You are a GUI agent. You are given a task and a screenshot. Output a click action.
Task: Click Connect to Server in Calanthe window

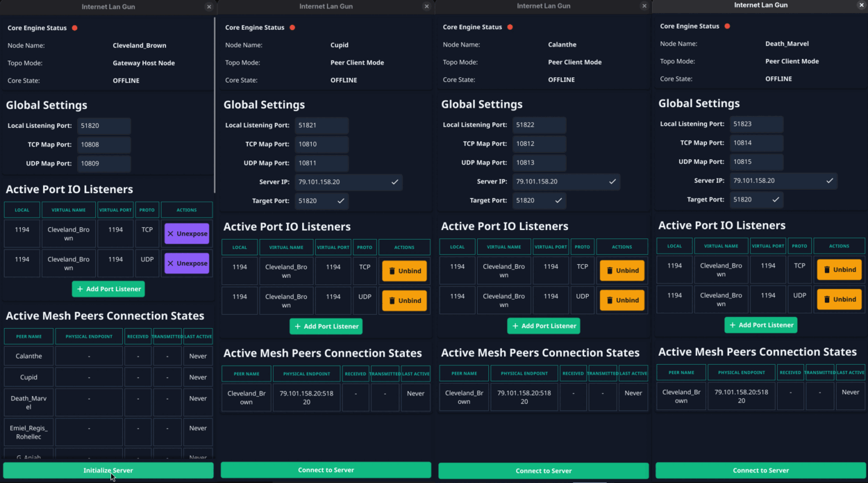544,470
